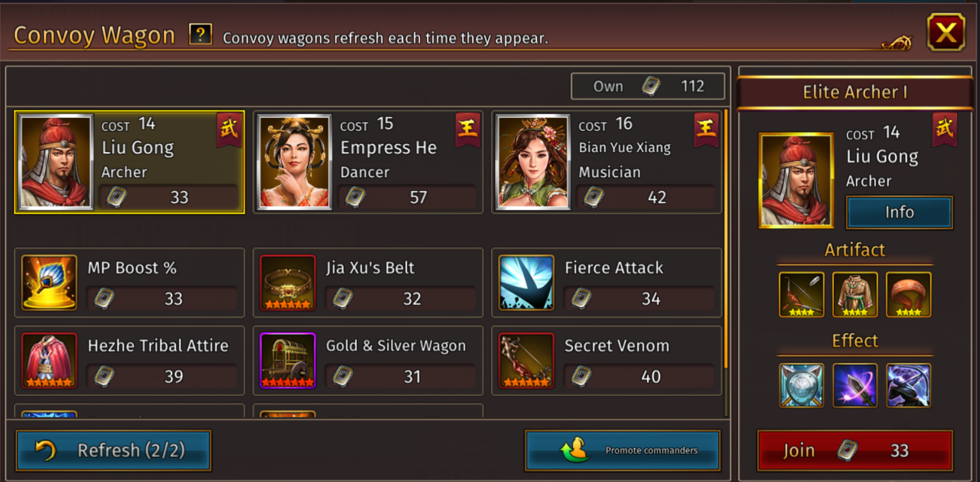Click Join for 33 tokens
Image resolution: width=980 pixels, height=482 pixels.
855,451
